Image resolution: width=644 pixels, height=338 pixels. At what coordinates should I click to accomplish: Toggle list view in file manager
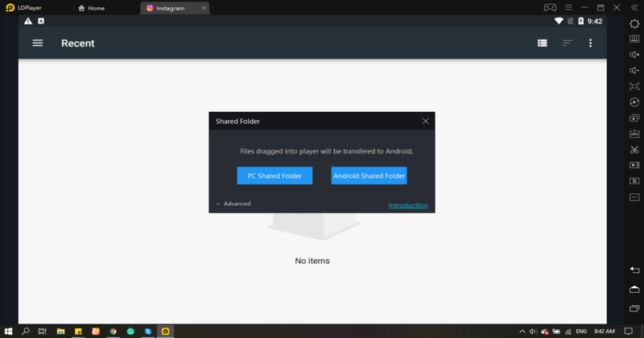pyautogui.click(x=543, y=43)
